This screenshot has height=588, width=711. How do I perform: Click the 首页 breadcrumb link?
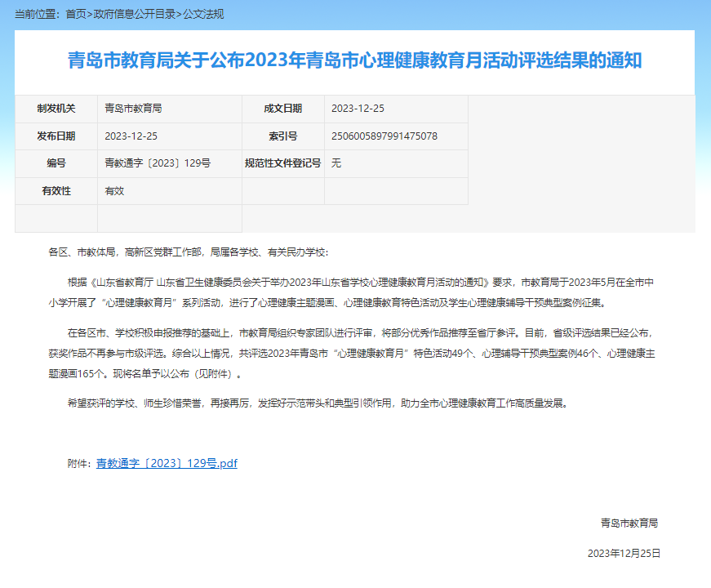click(75, 14)
